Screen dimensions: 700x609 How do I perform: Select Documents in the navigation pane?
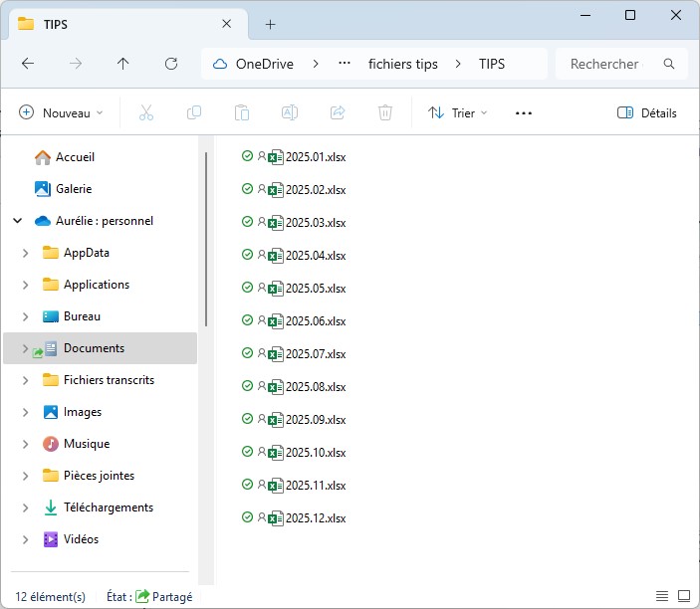pyautogui.click(x=100, y=348)
